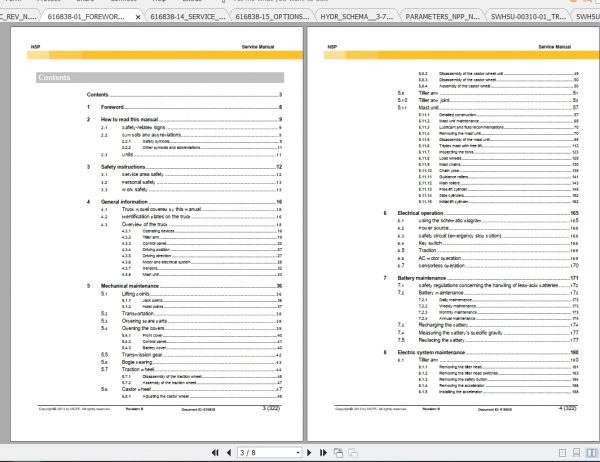This screenshot has height=462, width=600.
Task: Switch to the 616838-15_OPTIONS tab
Action: click(x=272, y=17)
